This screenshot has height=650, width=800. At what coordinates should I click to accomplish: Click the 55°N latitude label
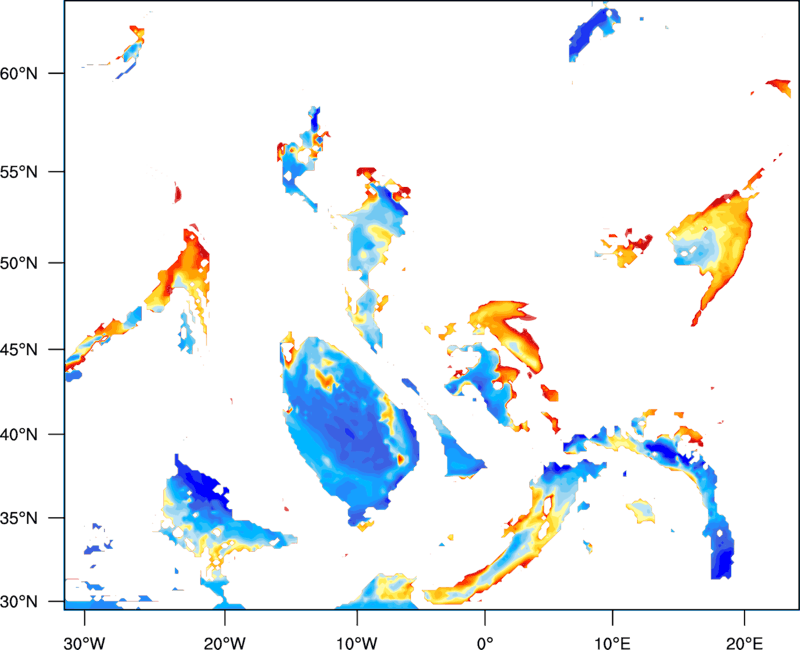[19, 172]
